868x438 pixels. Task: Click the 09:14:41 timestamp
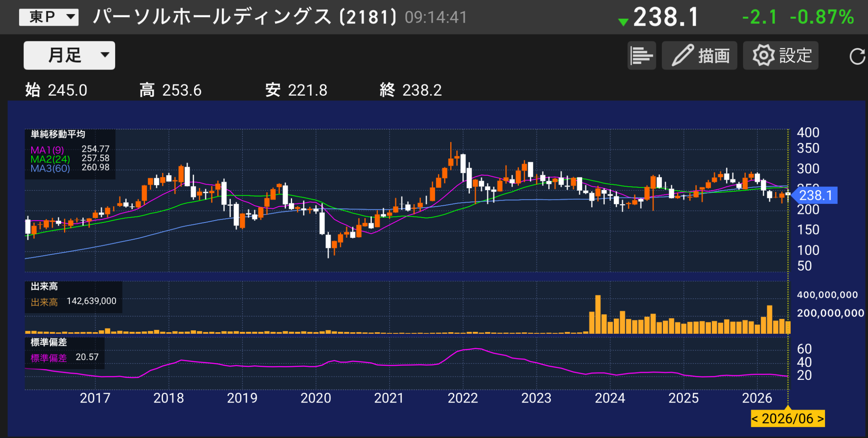[436, 18]
